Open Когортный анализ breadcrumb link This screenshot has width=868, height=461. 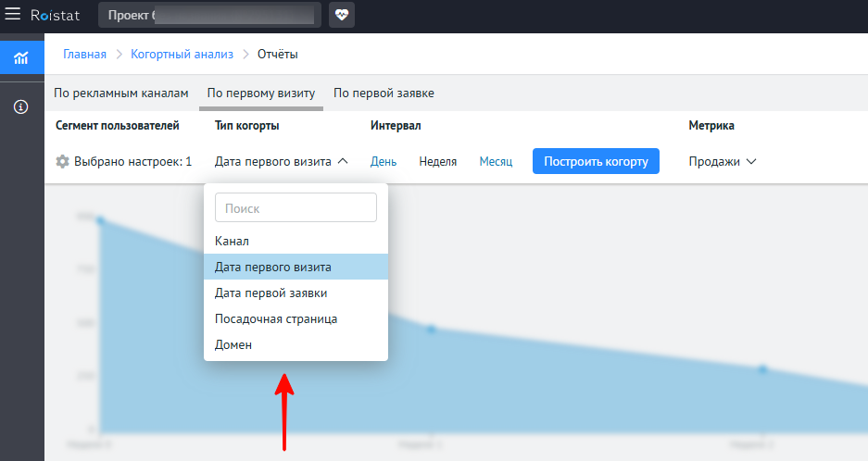[x=183, y=55]
